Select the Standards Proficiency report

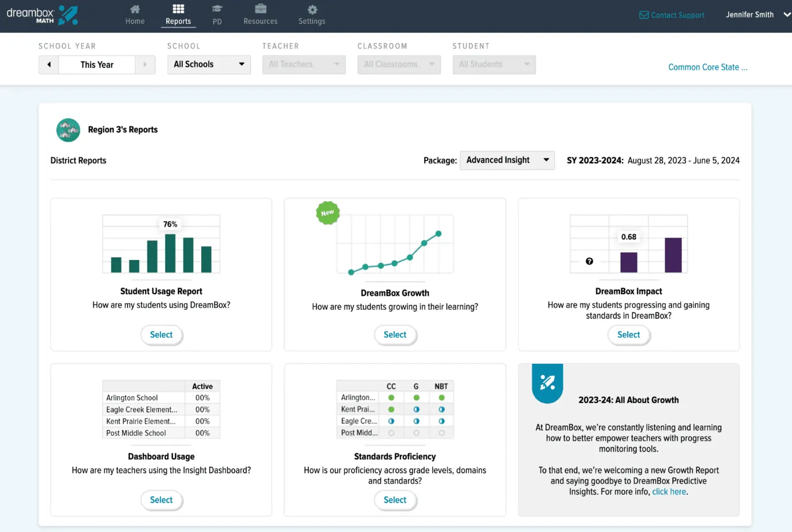[395, 500]
